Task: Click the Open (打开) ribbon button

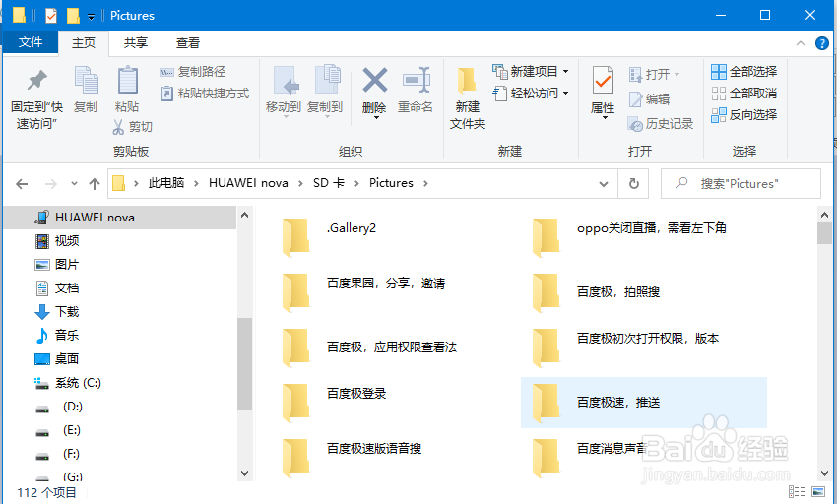Action: tap(655, 74)
